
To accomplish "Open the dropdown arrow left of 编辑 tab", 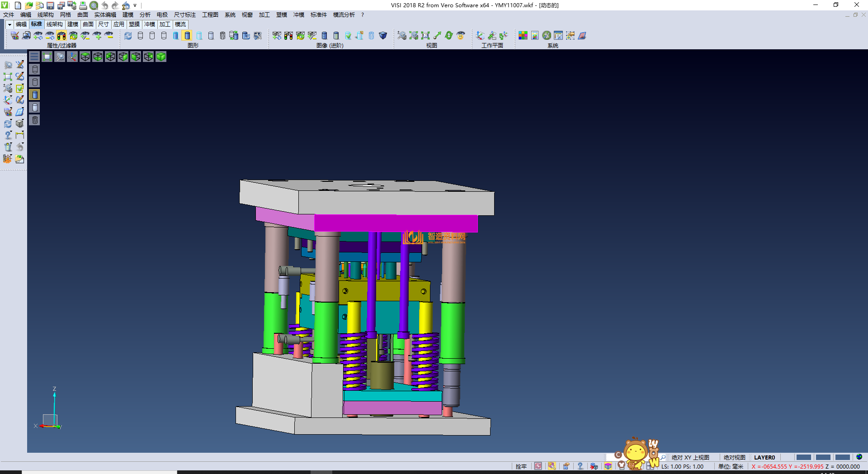I will [9, 24].
